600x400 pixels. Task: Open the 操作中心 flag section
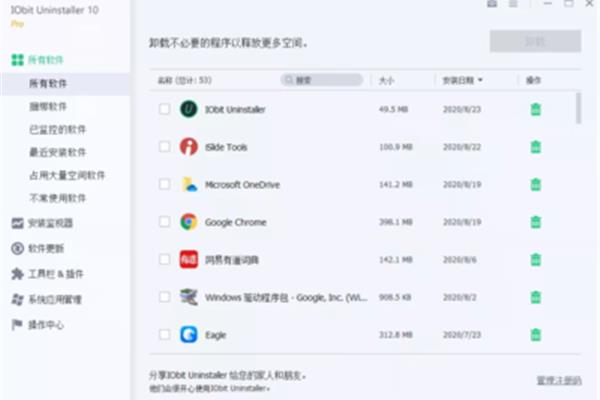click(38, 325)
